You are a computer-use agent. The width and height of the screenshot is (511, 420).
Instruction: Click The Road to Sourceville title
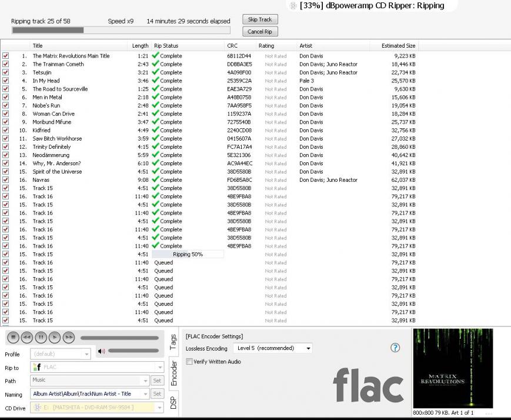click(x=60, y=89)
